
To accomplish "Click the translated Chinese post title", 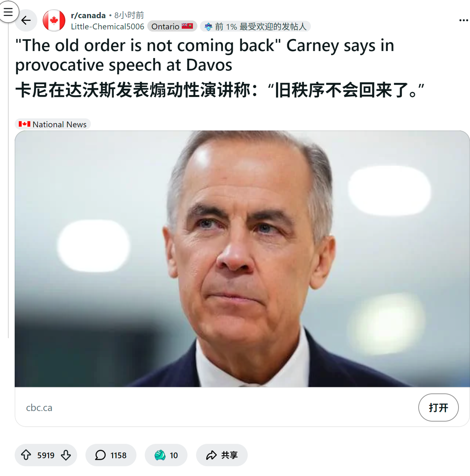I will [220, 90].
